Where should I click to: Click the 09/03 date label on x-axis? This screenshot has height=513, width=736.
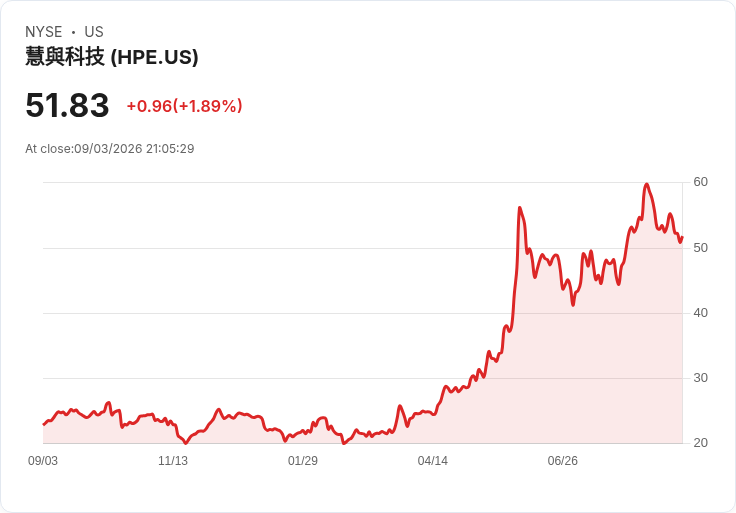43,461
